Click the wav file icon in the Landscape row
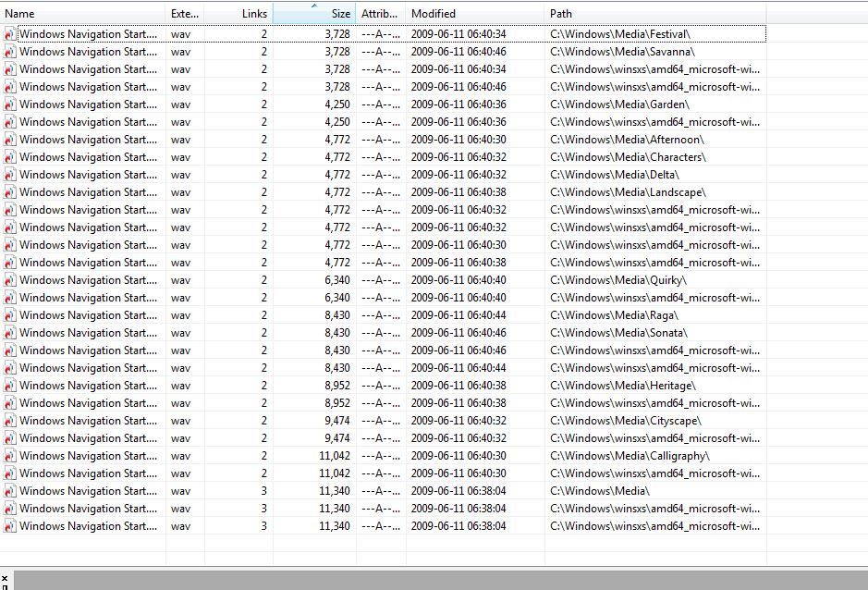 [9, 192]
